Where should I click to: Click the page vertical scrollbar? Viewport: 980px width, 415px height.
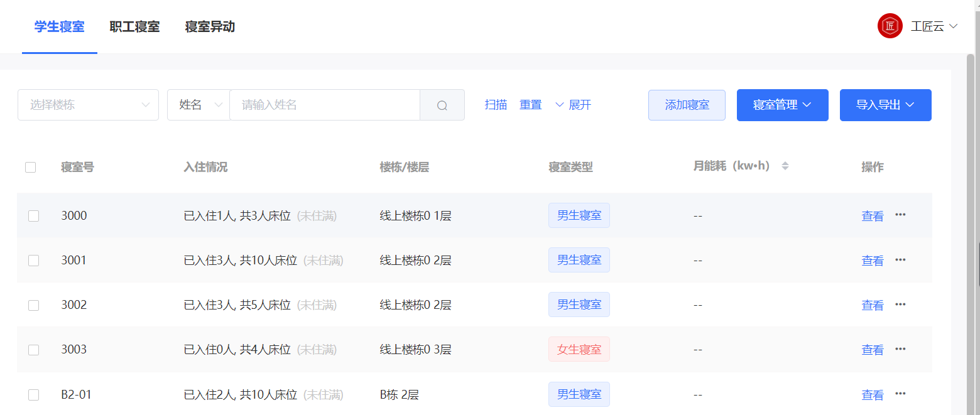point(971,188)
